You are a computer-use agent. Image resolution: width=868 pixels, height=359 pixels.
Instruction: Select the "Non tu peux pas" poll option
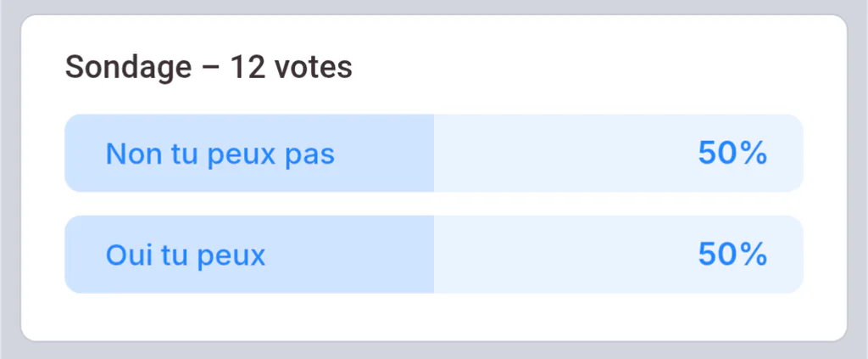click(433, 153)
